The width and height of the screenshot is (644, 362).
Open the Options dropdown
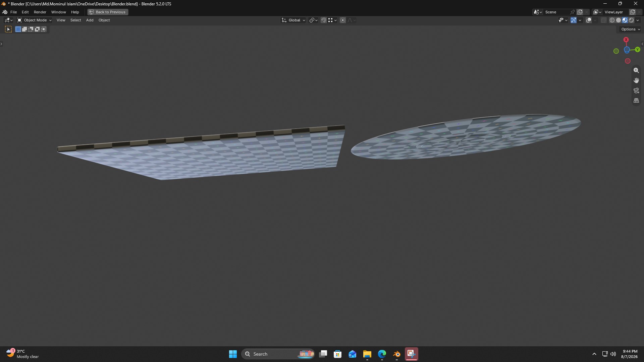tap(631, 29)
